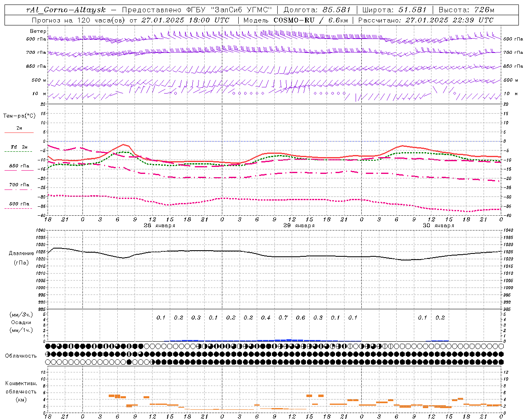Image resolution: width=525 pixels, height=420 pixels.
Task: Click the 'Осадки' precipitation label
Action: [x=21, y=322]
